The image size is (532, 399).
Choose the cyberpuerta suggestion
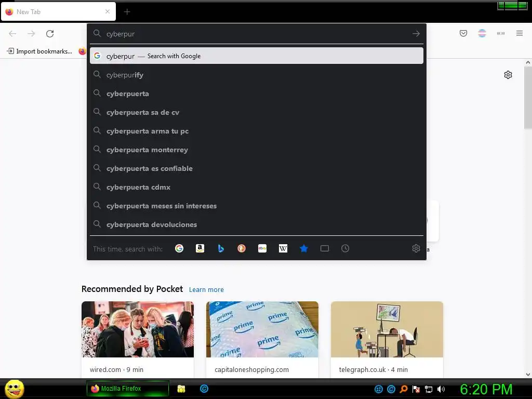click(x=257, y=94)
